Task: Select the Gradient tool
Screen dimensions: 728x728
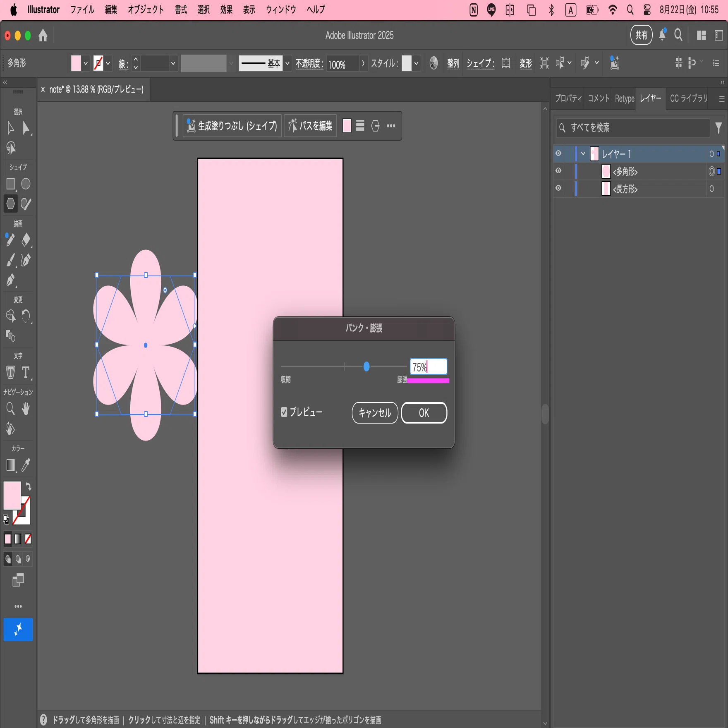Action: pyautogui.click(x=10, y=465)
